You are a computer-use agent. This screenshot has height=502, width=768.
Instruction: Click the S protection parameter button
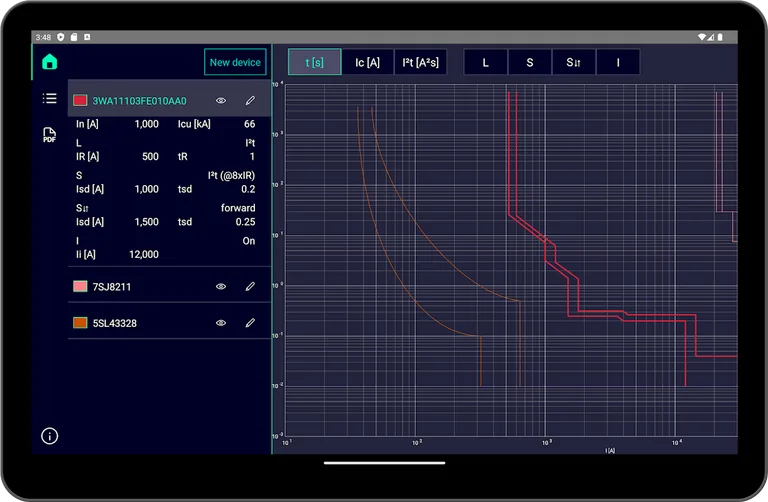click(530, 62)
